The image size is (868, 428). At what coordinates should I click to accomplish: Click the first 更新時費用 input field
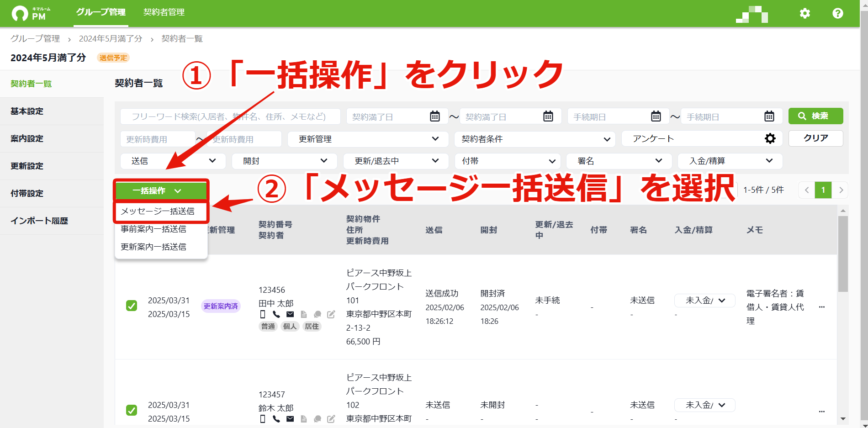click(x=158, y=139)
